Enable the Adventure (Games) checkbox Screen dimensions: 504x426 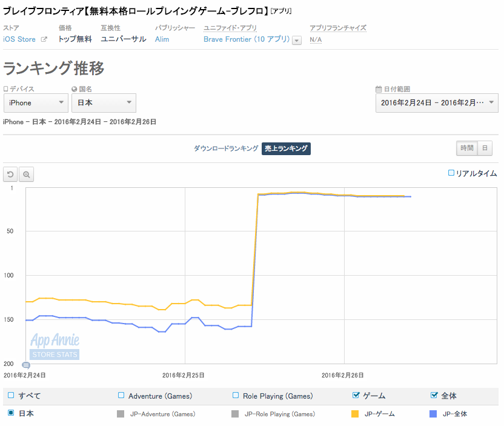click(121, 395)
